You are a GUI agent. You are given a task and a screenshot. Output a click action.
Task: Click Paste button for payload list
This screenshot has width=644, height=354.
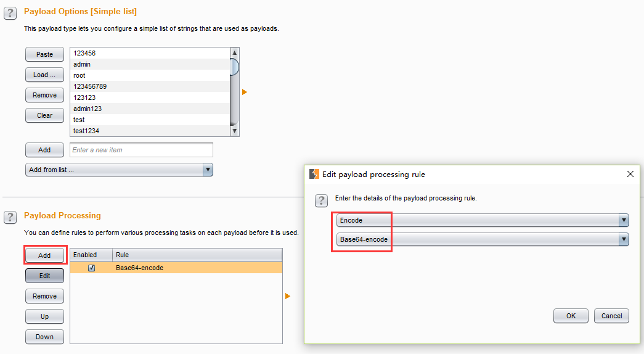pos(45,54)
